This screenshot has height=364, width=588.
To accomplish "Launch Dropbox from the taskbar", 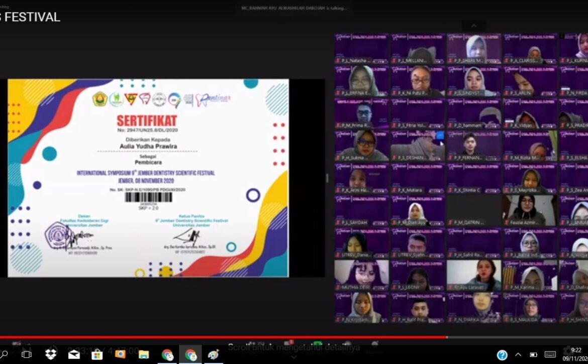I will pos(51,354).
